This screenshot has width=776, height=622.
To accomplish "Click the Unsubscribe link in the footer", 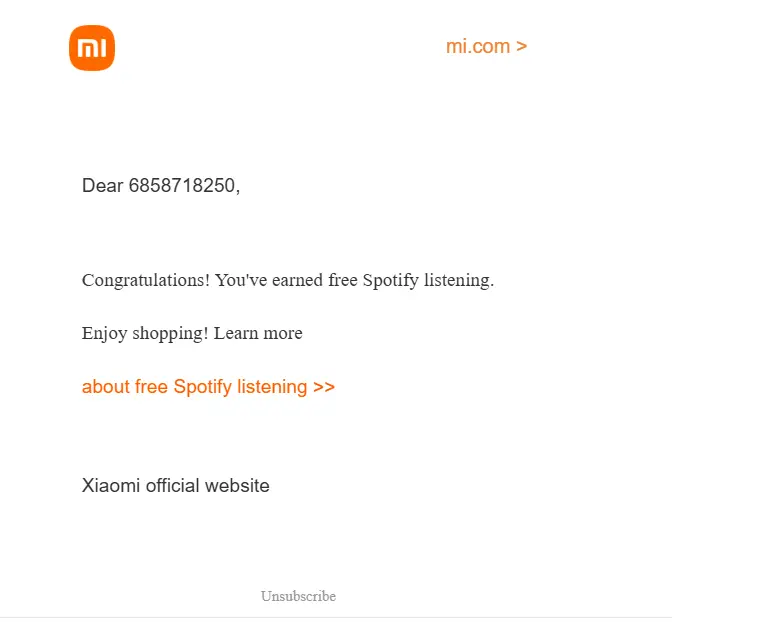I will 298,596.
